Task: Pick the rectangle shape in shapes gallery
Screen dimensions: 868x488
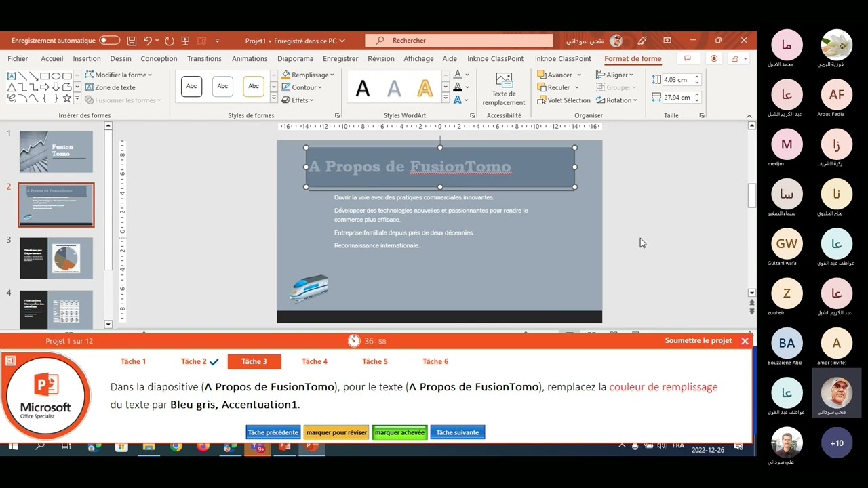Action: [x=45, y=76]
